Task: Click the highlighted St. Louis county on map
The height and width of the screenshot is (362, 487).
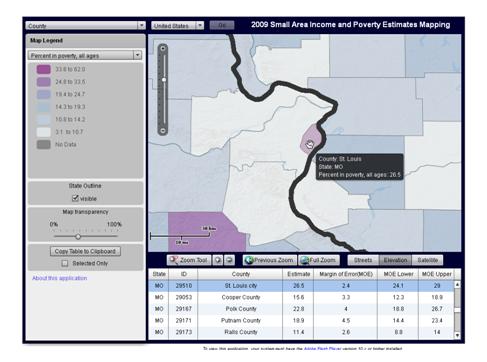Action: pos(311,139)
